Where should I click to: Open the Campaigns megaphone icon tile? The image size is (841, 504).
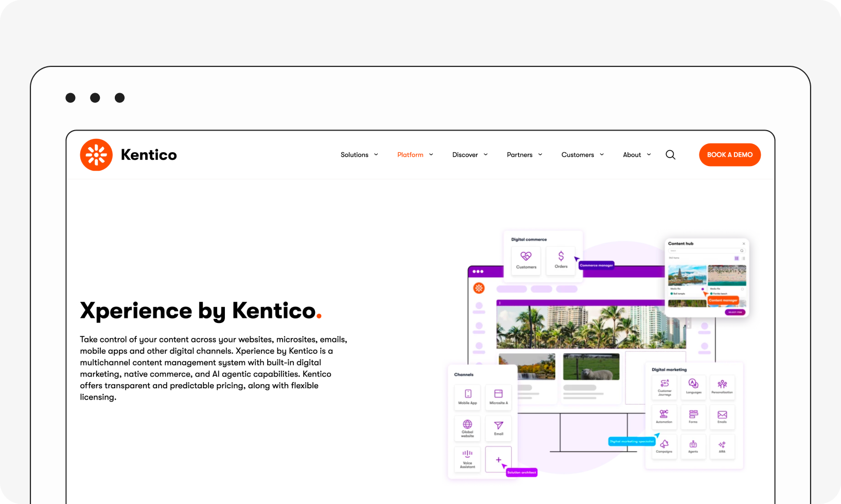click(664, 447)
